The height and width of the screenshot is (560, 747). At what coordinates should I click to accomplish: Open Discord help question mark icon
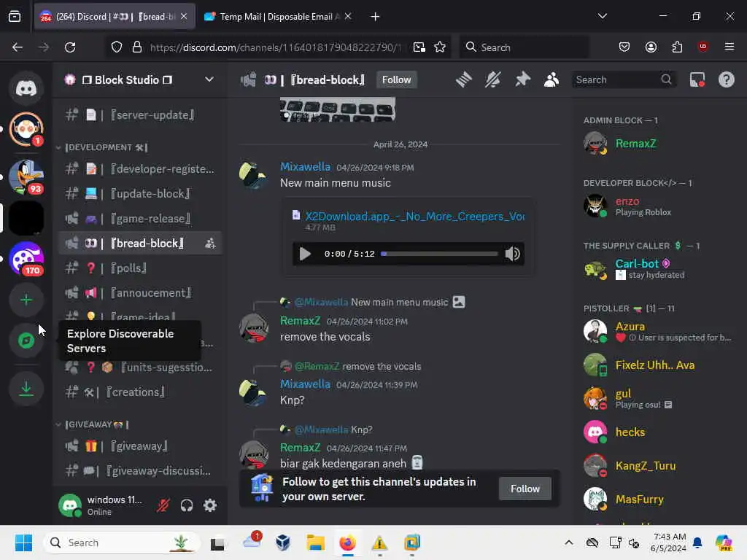[x=726, y=79]
